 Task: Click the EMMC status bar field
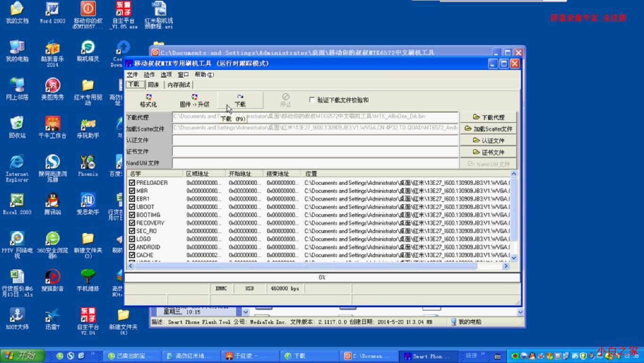point(221,288)
